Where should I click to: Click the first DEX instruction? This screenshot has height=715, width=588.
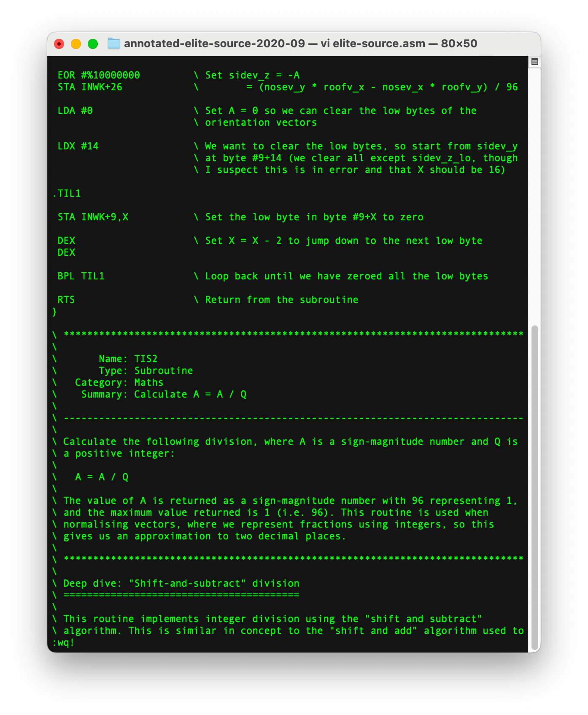tap(66, 241)
